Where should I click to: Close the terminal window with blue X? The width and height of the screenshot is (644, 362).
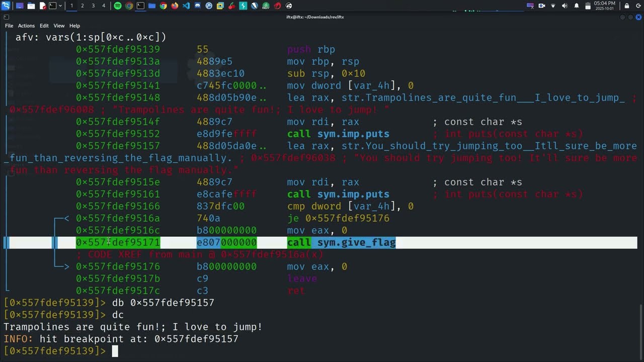pyautogui.click(x=638, y=17)
